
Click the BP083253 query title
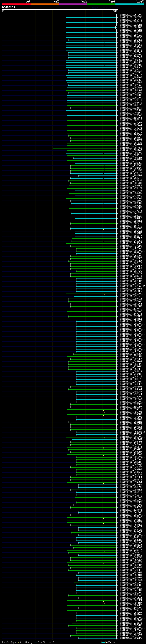[x=8, y=7]
